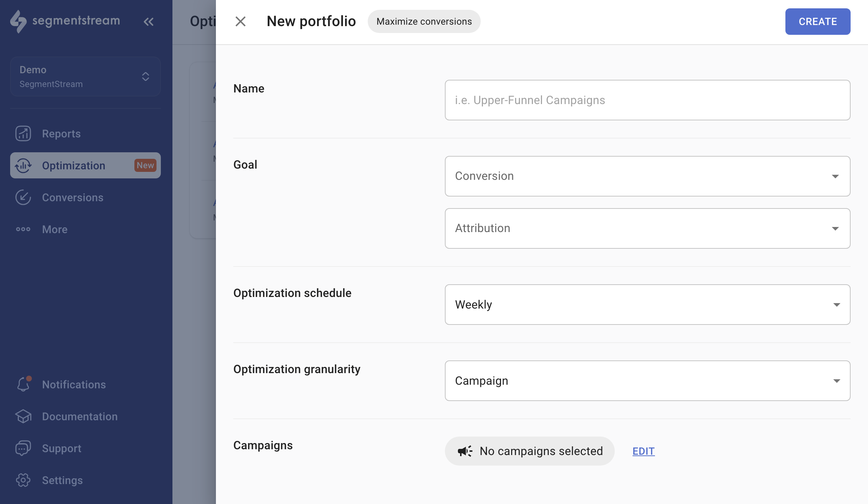Open Notifications from the sidebar
Viewport: 868px width, 504px height.
[x=74, y=384]
